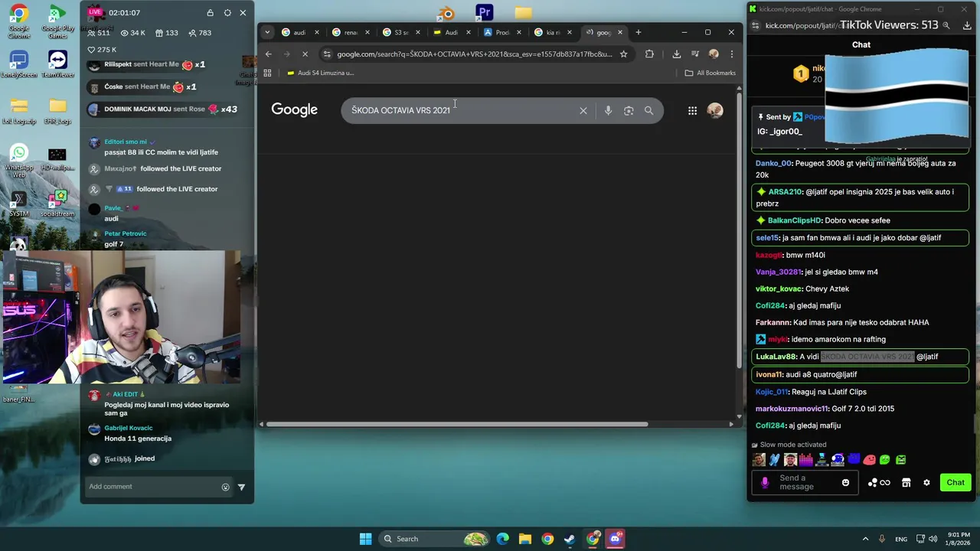
Task: Open the Chrome profile avatar in toolbar
Action: click(x=714, y=54)
